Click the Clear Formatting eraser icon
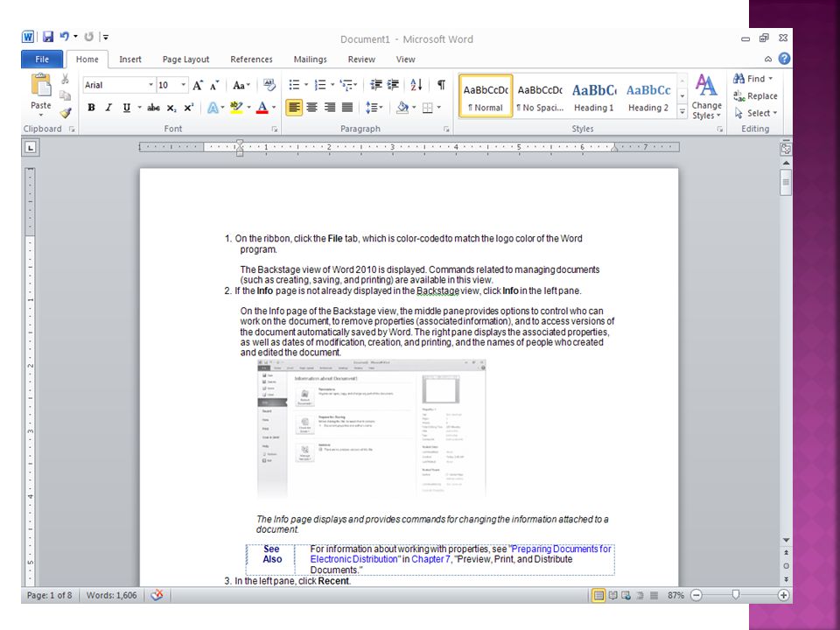Image resolution: width=840 pixels, height=630 pixels. 269,85
